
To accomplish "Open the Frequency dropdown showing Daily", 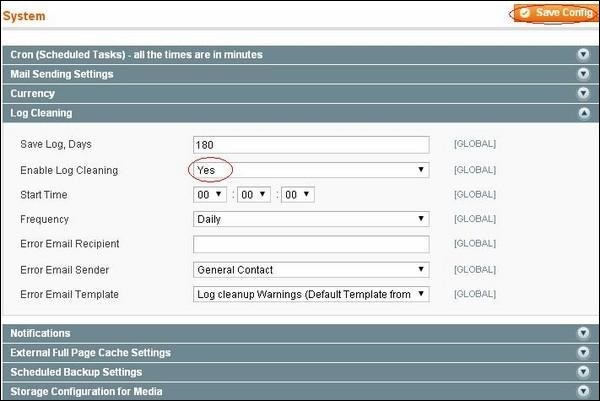I will (x=311, y=219).
